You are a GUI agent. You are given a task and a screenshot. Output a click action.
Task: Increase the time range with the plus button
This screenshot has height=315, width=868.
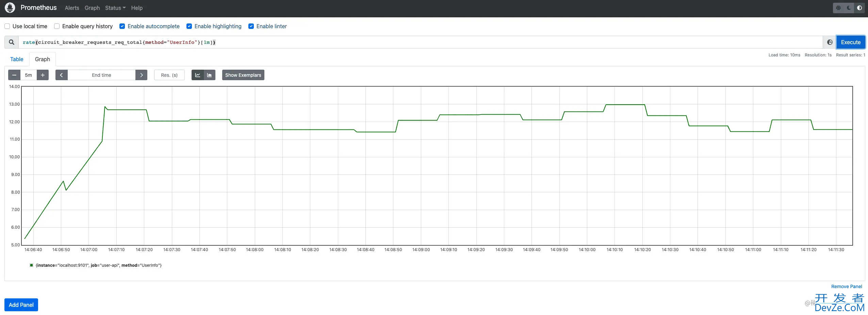(43, 75)
